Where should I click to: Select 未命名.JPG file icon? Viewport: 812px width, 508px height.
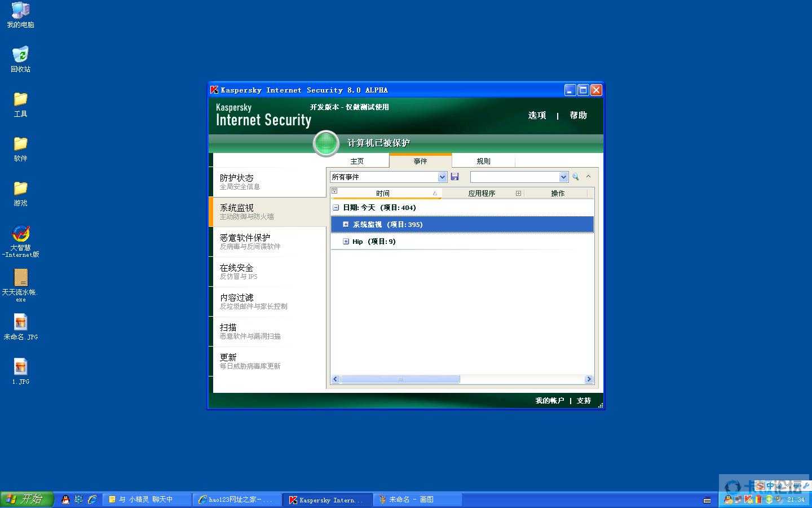click(20, 327)
